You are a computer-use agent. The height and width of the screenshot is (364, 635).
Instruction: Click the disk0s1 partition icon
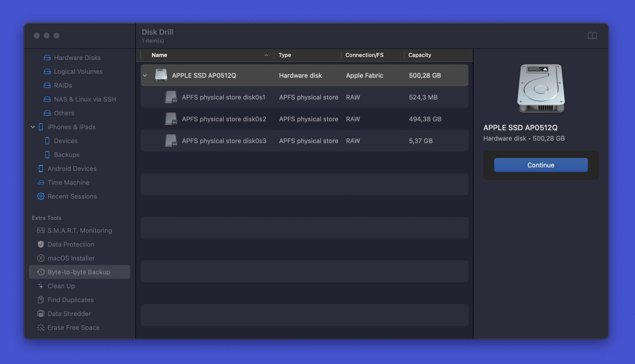[171, 97]
